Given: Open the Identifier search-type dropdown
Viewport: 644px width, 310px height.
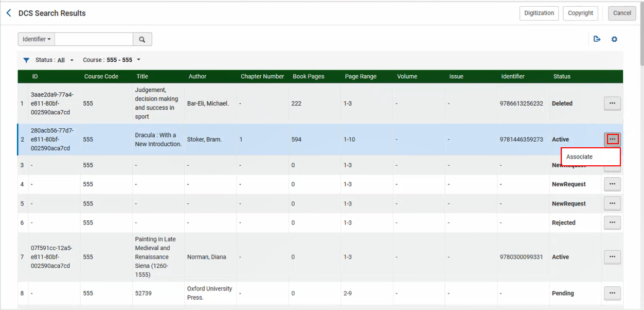Looking at the screenshot, I should point(37,39).
